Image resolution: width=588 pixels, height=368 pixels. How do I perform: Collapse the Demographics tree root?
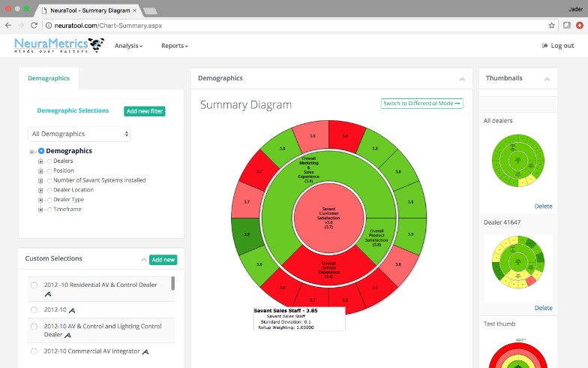(31, 152)
